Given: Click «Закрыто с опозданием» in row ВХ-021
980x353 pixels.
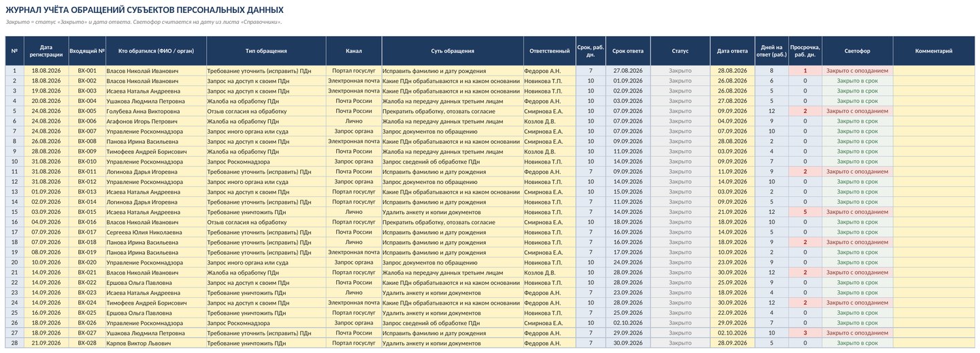Looking at the screenshot, I should click(x=857, y=273).
